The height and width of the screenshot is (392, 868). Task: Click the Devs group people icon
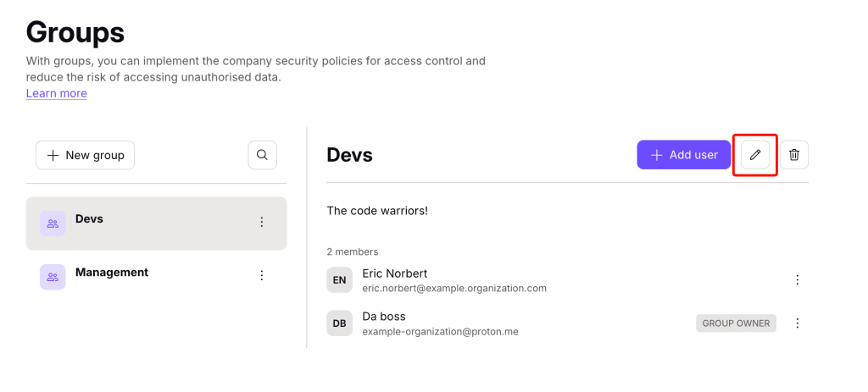click(x=53, y=224)
